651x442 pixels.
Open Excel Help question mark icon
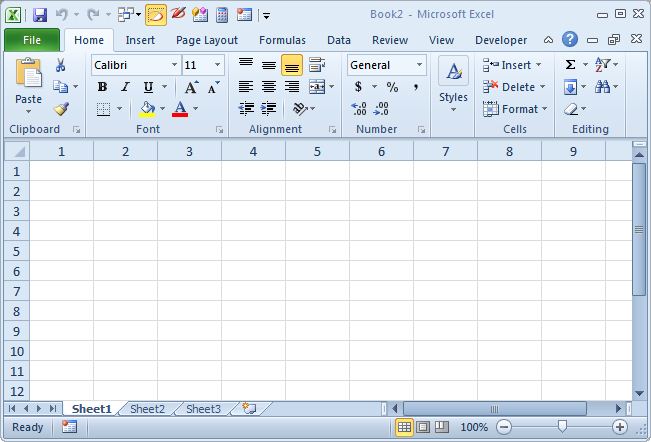tap(569, 40)
